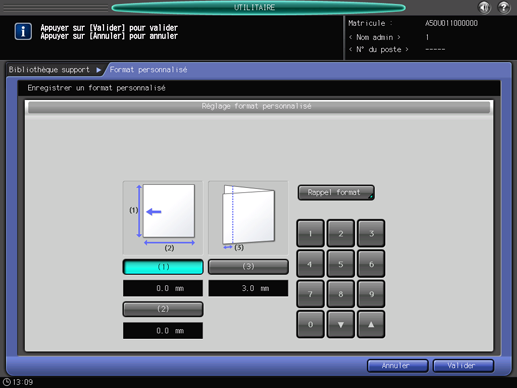Click serial number A50U011000000

click(x=451, y=23)
